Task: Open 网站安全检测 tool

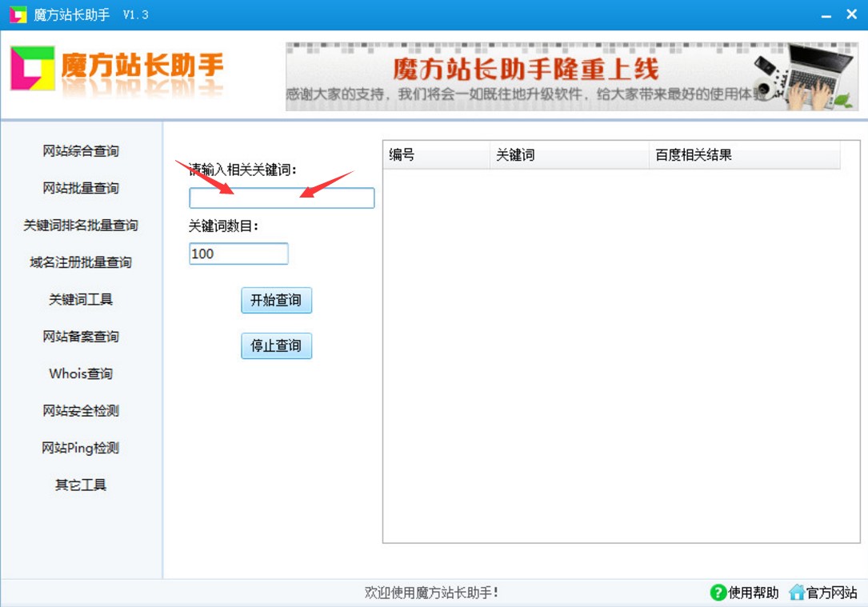Action: [x=81, y=410]
